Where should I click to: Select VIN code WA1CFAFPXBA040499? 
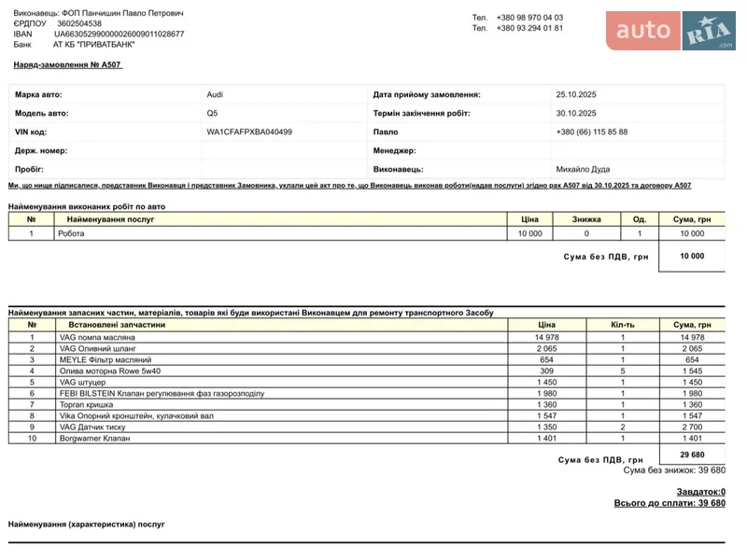pos(249,132)
